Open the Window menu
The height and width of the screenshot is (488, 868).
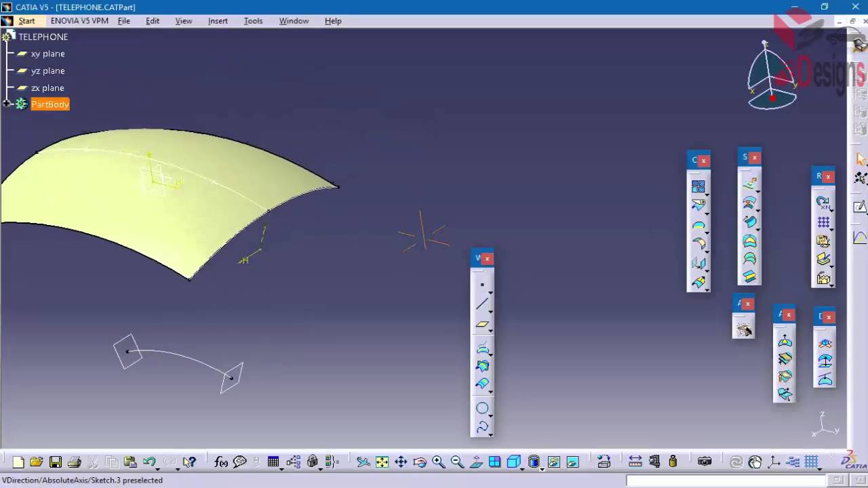click(x=294, y=21)
